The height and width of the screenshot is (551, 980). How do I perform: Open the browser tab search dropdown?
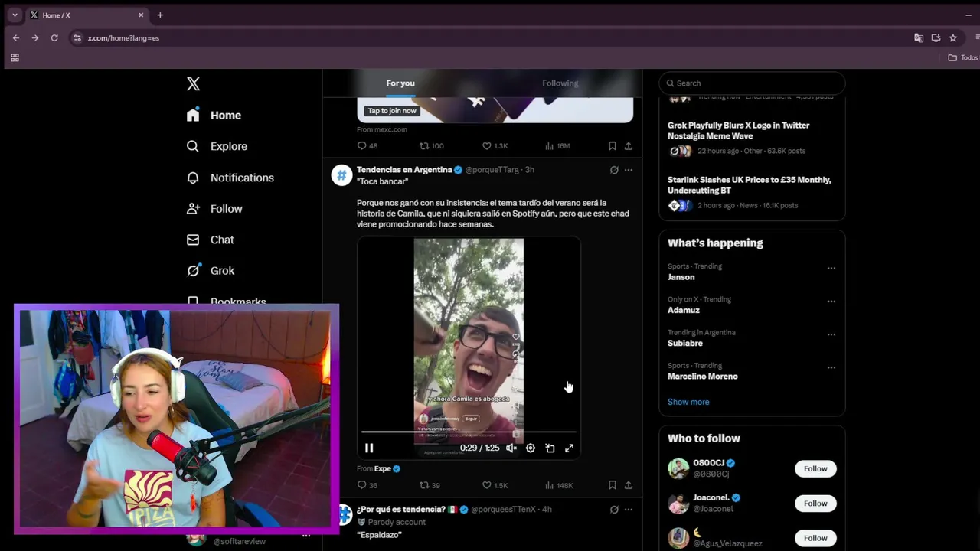tap(15, 15)
